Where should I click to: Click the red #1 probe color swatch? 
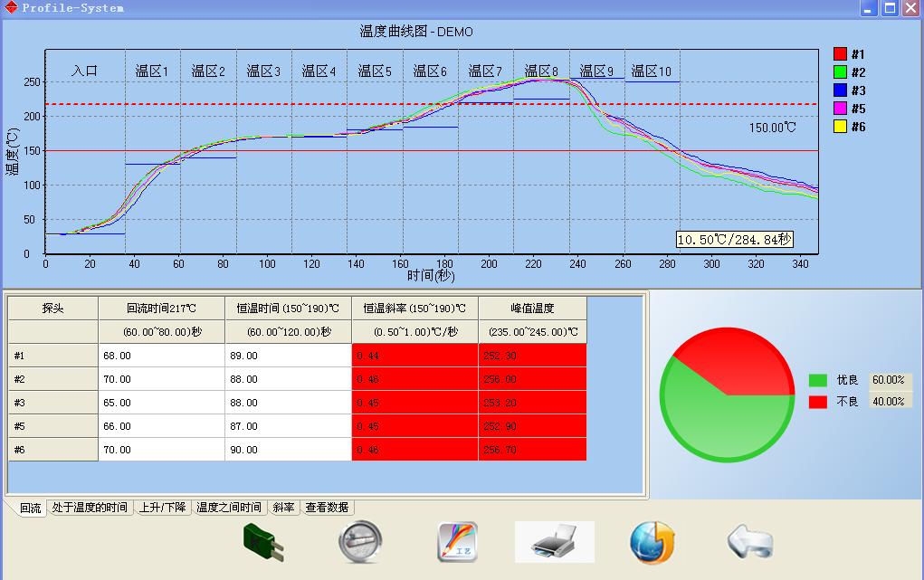[x=840, y=54]
